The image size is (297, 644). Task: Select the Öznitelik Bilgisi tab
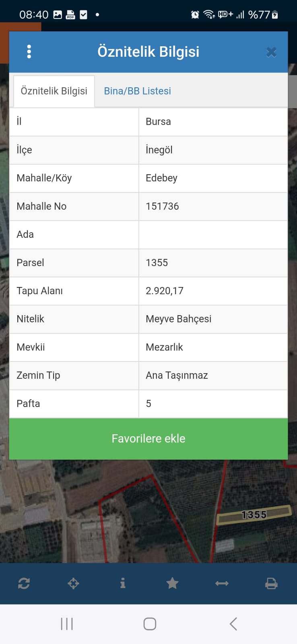point(54,91)
